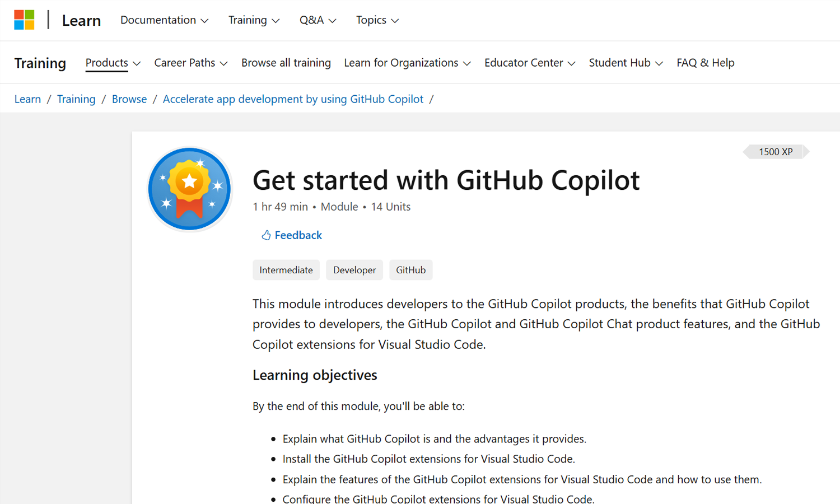Viewport: 840px width, 504px height.
Task: Open the Training dropdown in header
Action: [253, 20]
